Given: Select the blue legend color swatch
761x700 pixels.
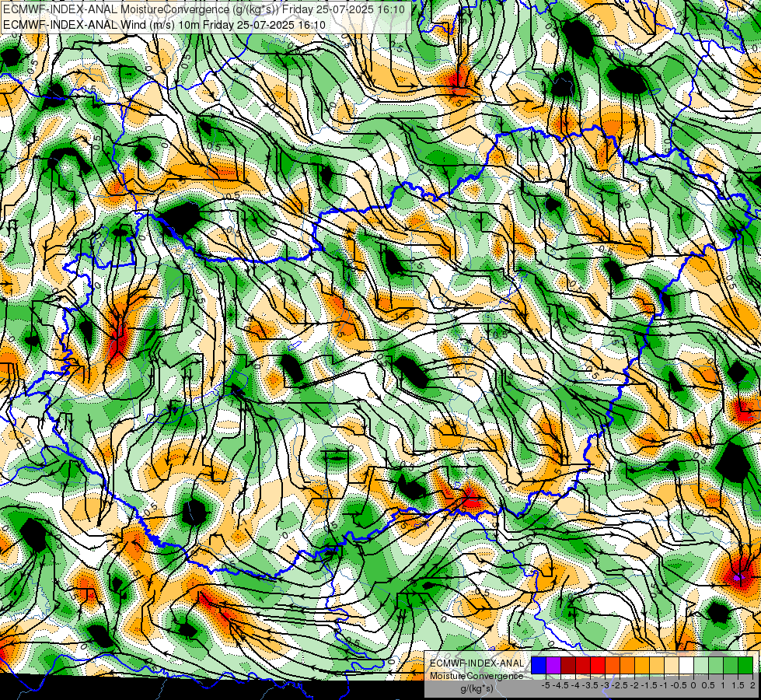Looking at the screenshot, I should click(x=539, y=665).
